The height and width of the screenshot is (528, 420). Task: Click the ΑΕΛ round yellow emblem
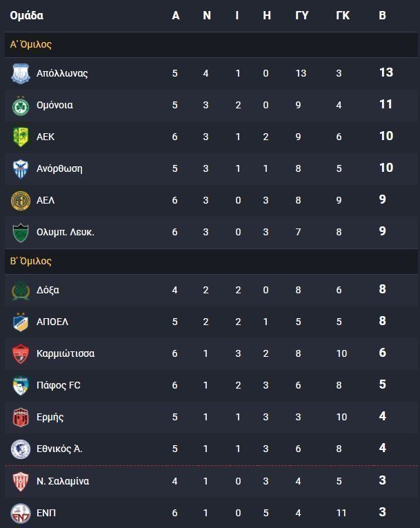coord(21,200)
